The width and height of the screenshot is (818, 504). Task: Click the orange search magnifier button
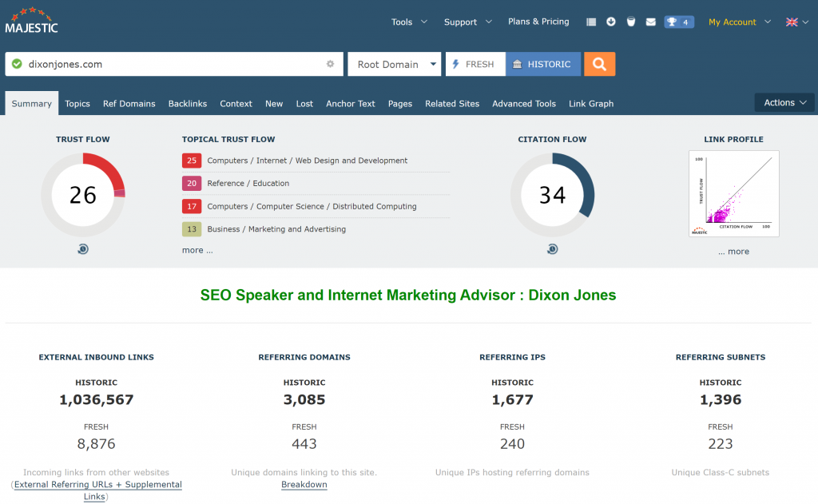[599, 64]
